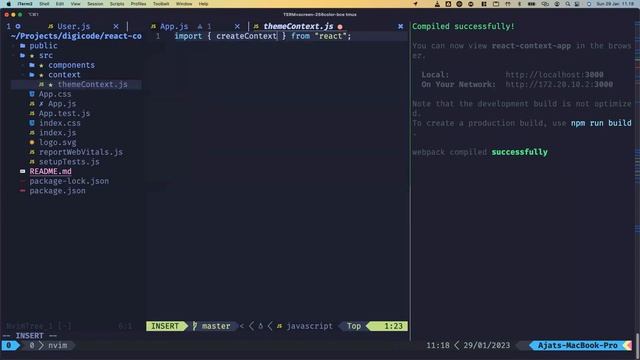Select the themeContext.js buffer tab
Image resolution: width=640 pixels, height=360 pixels.
tap(298, 27)
